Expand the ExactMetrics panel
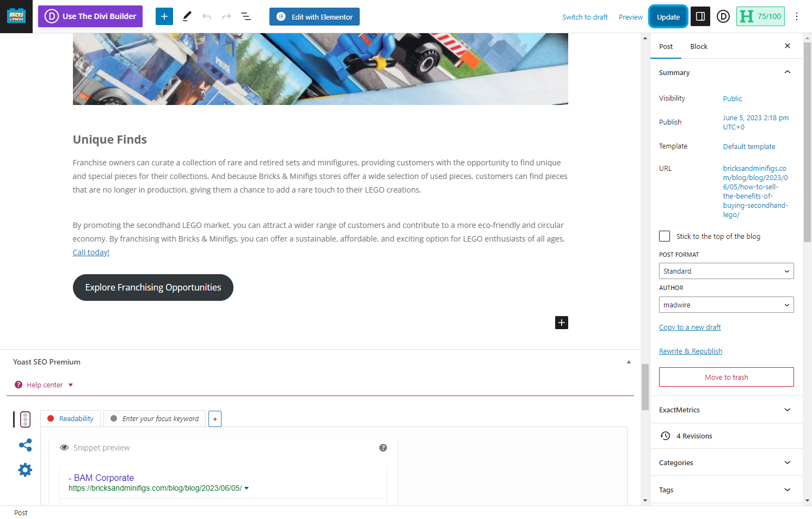Viewport: 812px width, 519px height. (x=726, y=410)
